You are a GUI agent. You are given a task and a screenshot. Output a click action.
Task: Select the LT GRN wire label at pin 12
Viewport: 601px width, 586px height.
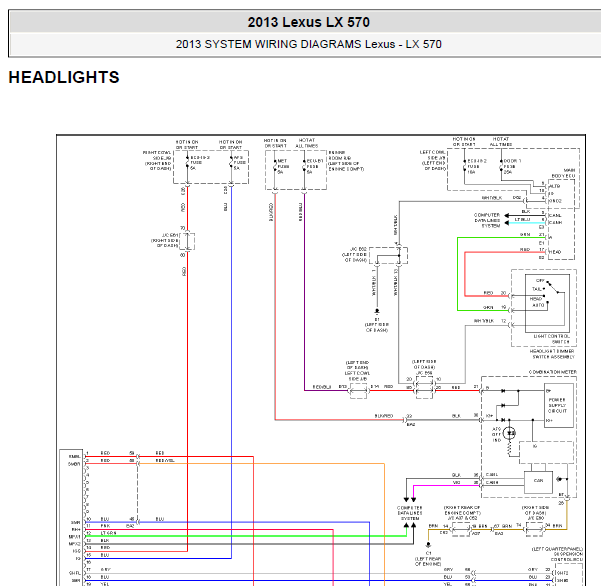(x=108, y=533)
